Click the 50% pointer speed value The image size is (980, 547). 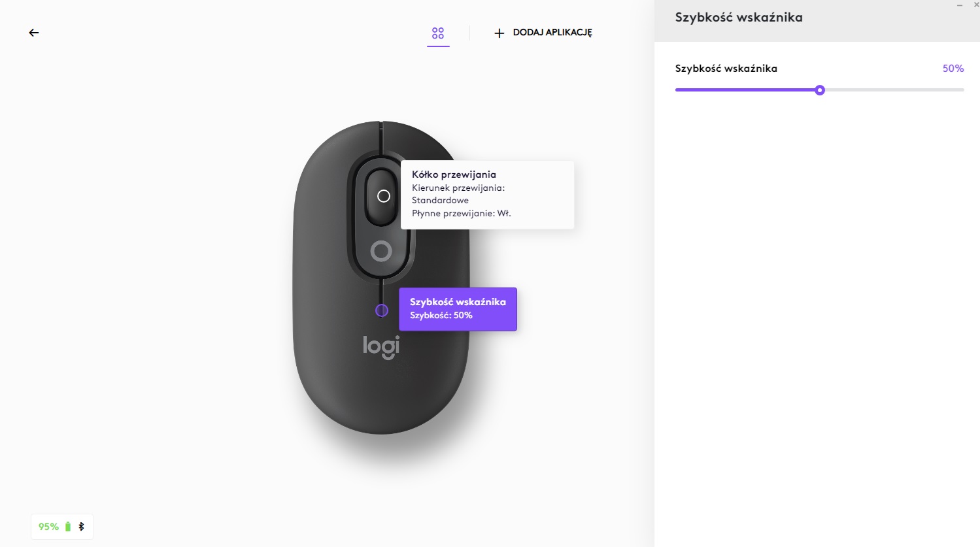click(953, 69)
